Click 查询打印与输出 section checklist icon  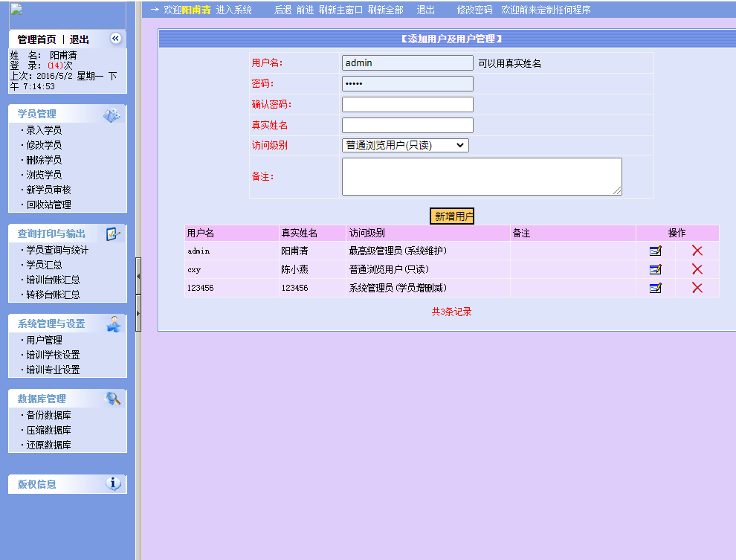(x=113, y=234)
